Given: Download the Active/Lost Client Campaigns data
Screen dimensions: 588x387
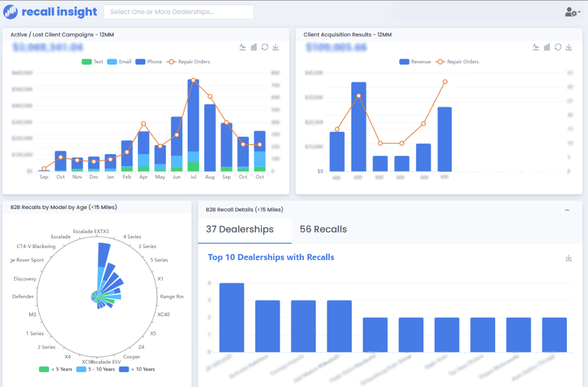Looking at the screenshot, I should 275,47.
